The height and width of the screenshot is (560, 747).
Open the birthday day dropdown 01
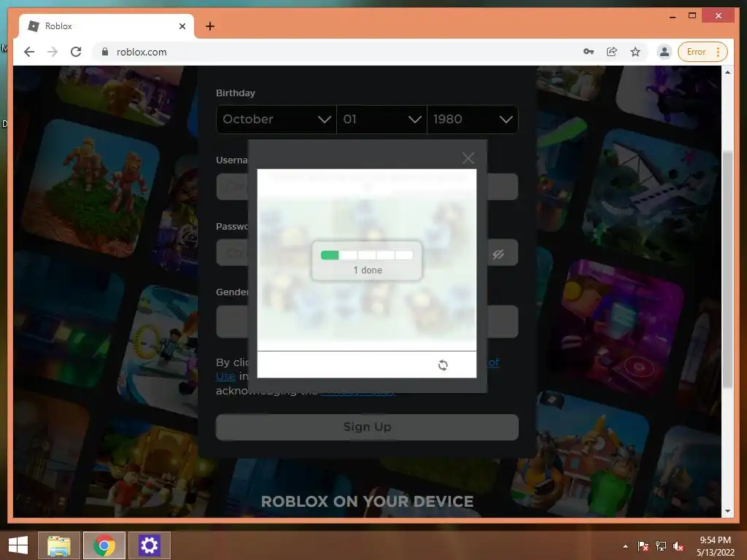pos(382,119)
